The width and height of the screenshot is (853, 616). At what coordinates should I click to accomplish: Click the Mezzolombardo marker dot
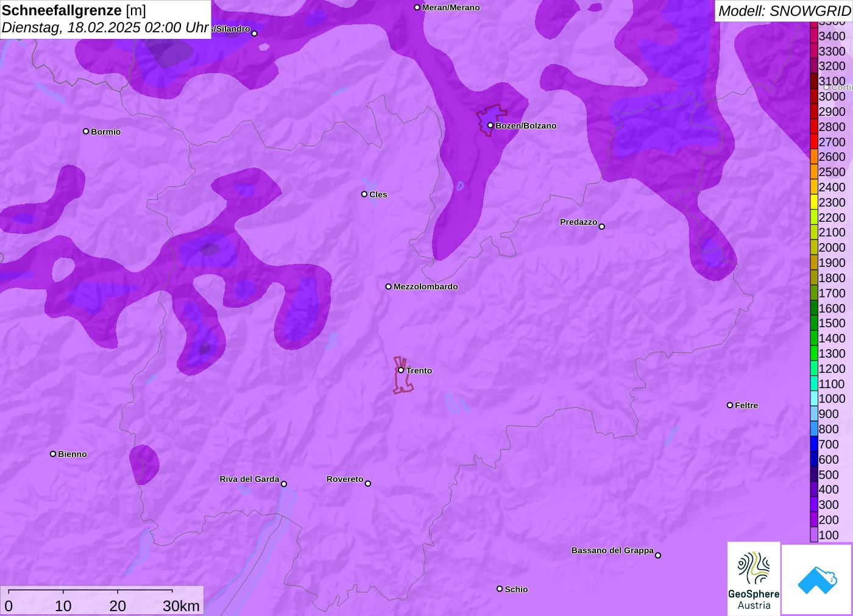tap(389, 286)
